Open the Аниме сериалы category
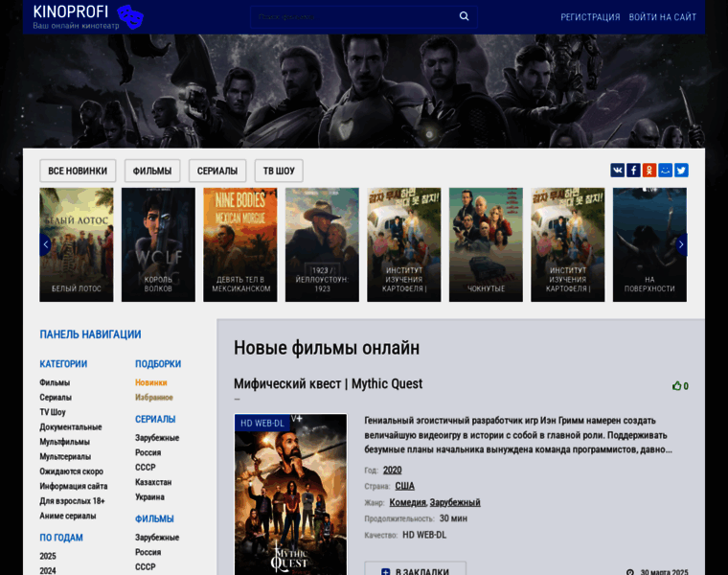Viewport: 728px width, 575px height. click(x=68, y=516)
